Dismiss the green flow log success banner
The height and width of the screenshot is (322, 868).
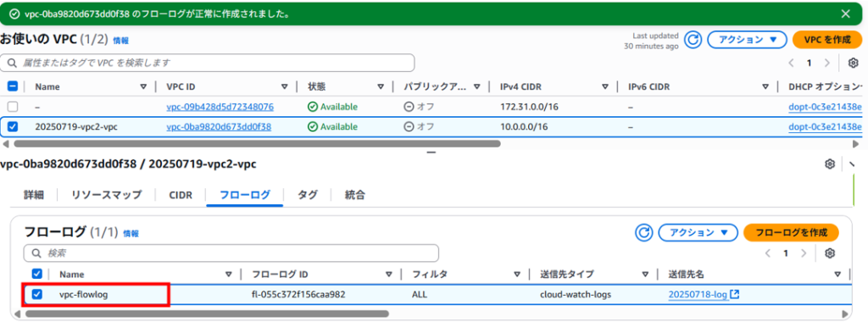coord(845,14)
